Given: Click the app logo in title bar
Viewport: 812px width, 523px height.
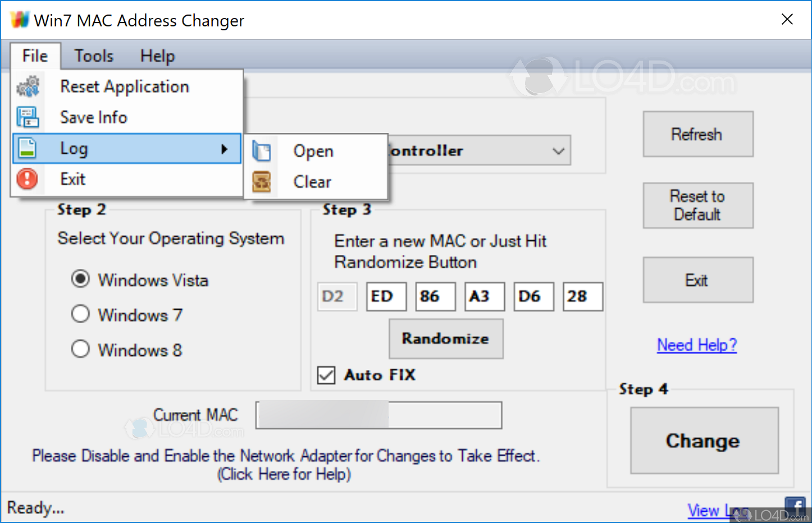Looking at the screenshot, I should pos(20,20).
